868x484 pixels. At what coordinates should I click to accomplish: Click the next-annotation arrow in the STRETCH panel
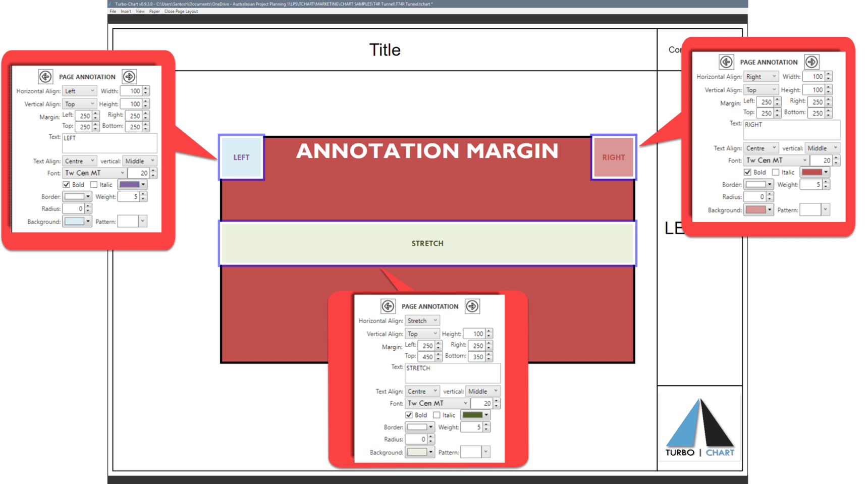coord(472,306)
